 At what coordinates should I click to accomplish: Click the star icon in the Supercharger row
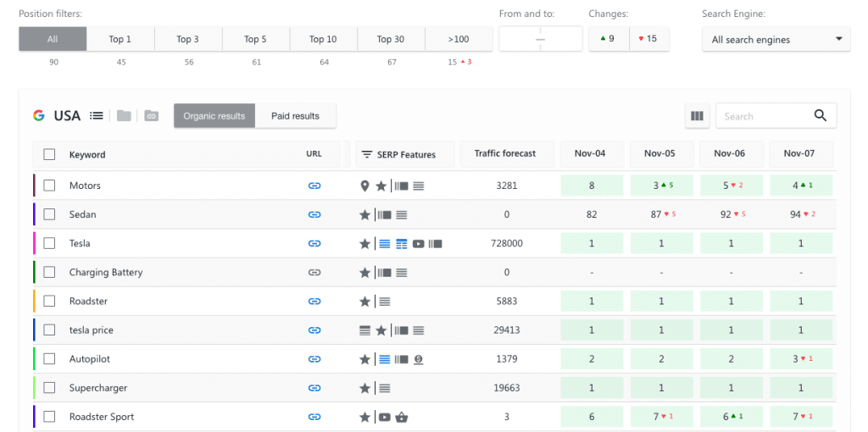click(x=364, y=388)
